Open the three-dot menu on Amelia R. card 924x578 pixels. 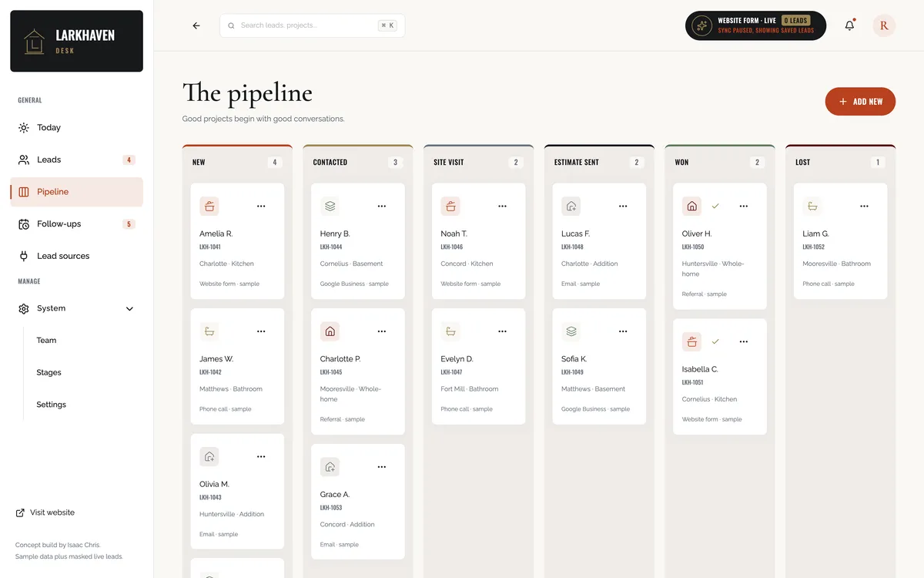click(x=261, y=206)
